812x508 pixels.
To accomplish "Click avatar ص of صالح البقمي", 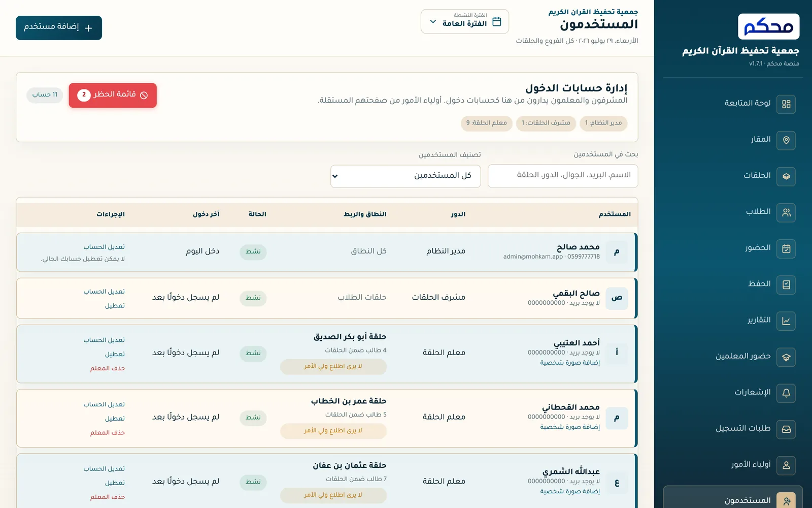I will tap(617, 298).
